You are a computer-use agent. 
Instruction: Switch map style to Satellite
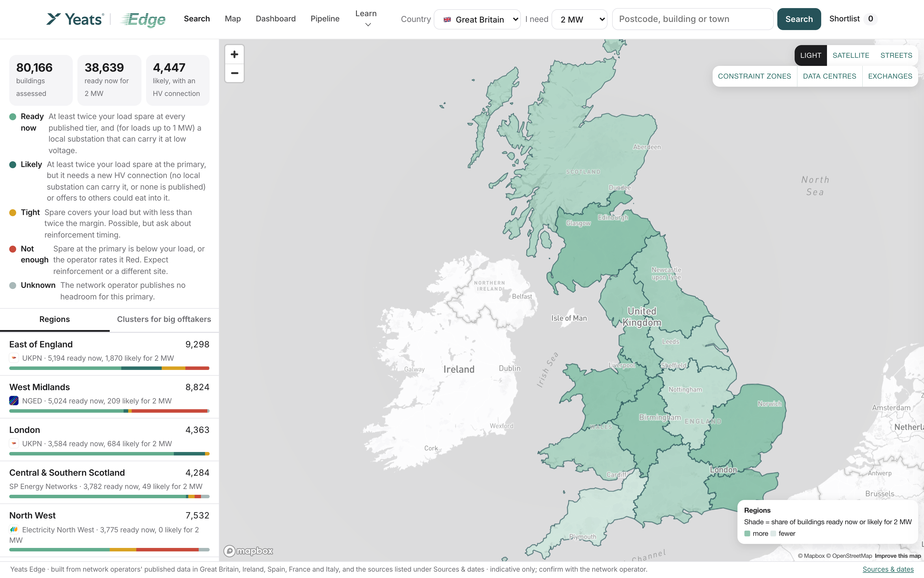851,55
